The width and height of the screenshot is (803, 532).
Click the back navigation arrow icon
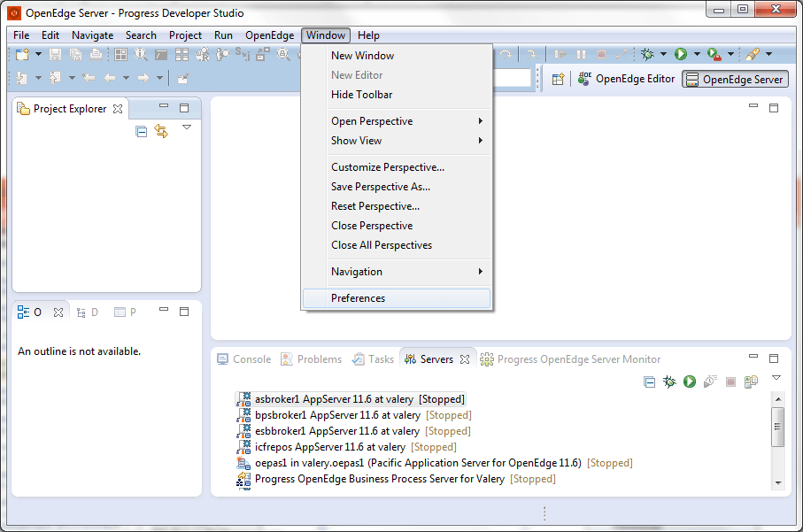[x=110, y=78]
